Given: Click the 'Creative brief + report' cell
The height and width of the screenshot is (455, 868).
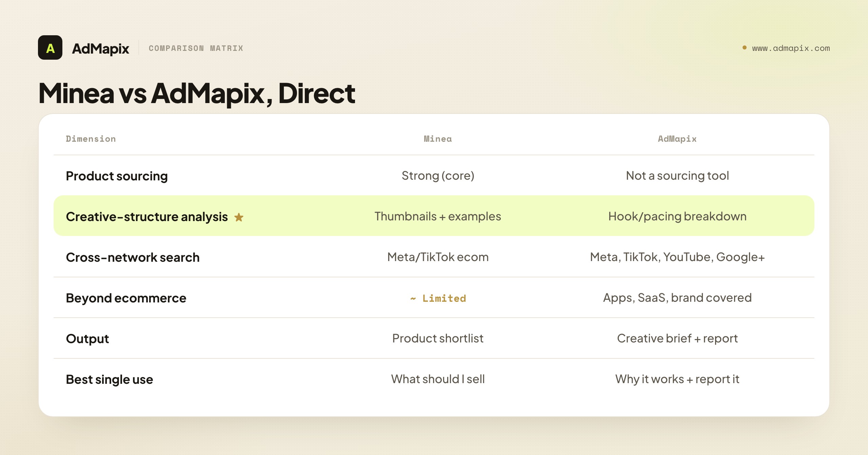Looking at the screenshot, I should (677, 338).
